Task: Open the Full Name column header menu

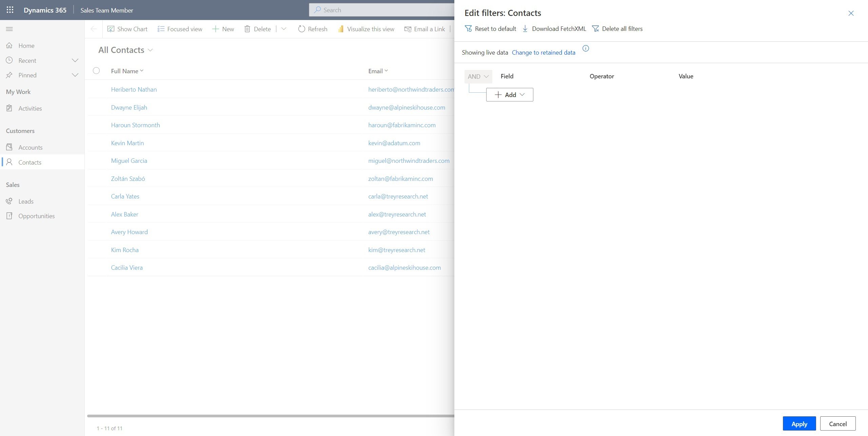Action: click(127, 71)
